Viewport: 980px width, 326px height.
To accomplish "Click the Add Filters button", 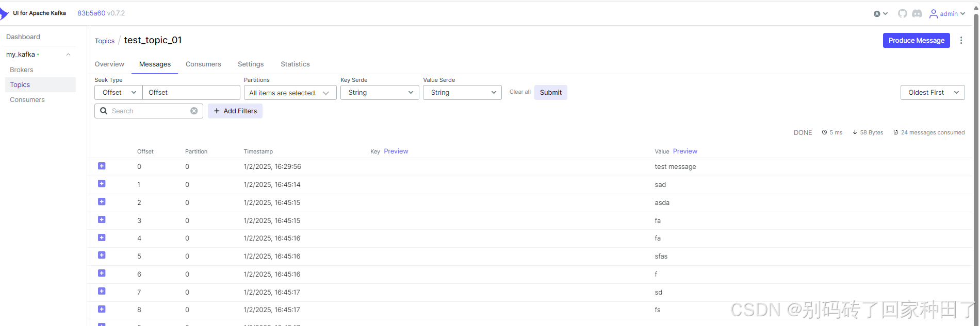I will coord(235,111).
